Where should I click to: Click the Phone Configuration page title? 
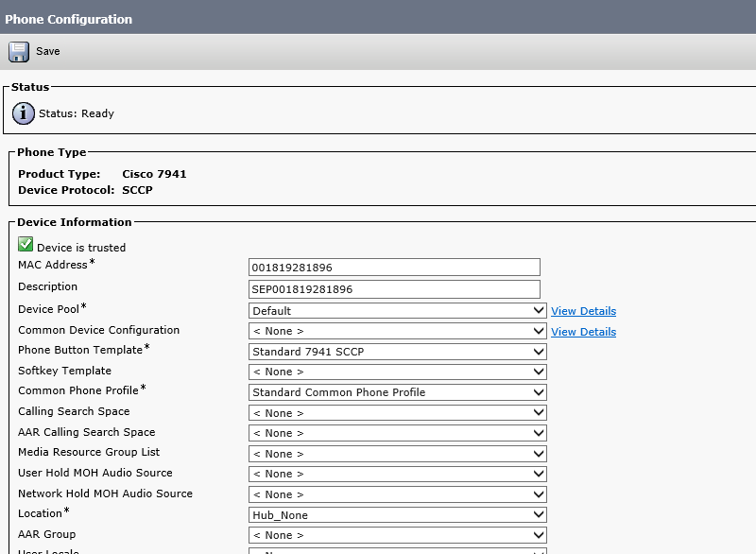[68, 19]
